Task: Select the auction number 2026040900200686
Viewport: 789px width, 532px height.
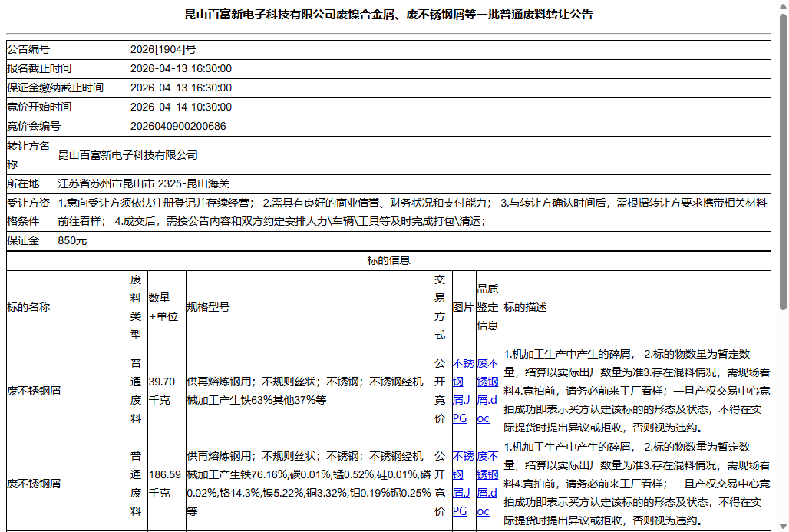Action: [178, 126]
